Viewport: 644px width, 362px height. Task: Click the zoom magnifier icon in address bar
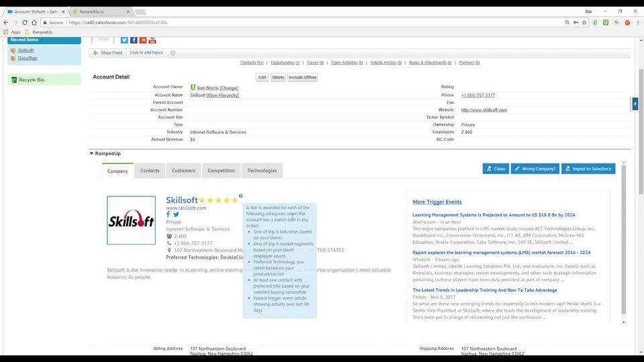pos(568,23)
